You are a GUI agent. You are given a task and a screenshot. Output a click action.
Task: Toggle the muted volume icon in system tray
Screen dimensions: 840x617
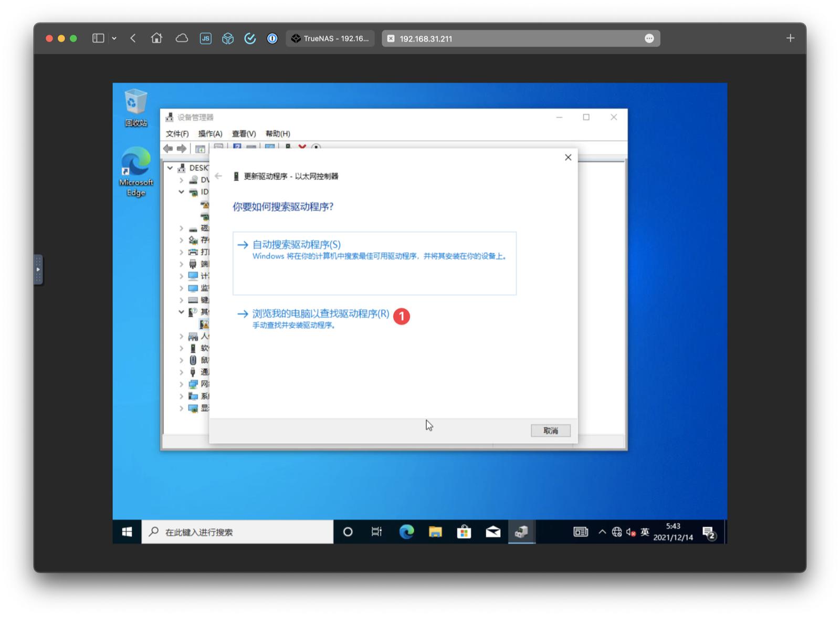[629, 531]
